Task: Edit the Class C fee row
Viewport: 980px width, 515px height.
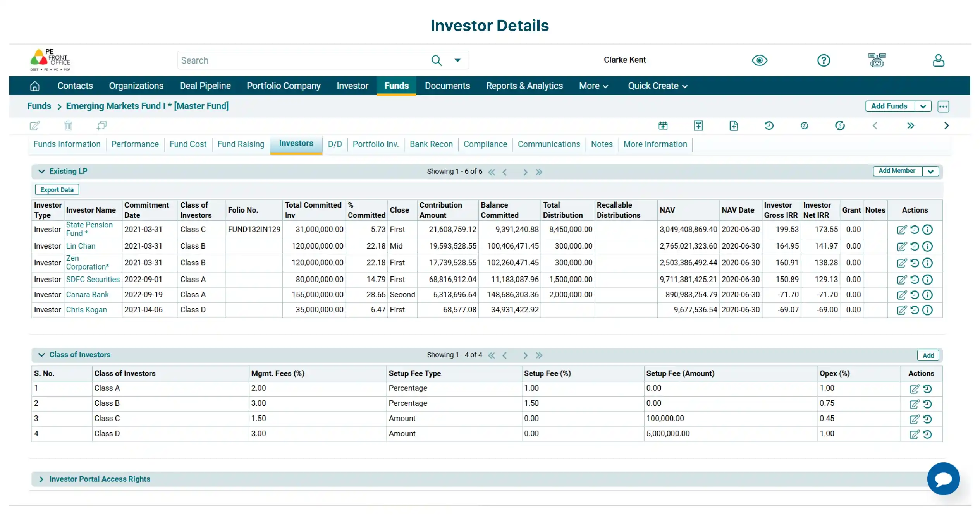Action: [x=914, y=419]
